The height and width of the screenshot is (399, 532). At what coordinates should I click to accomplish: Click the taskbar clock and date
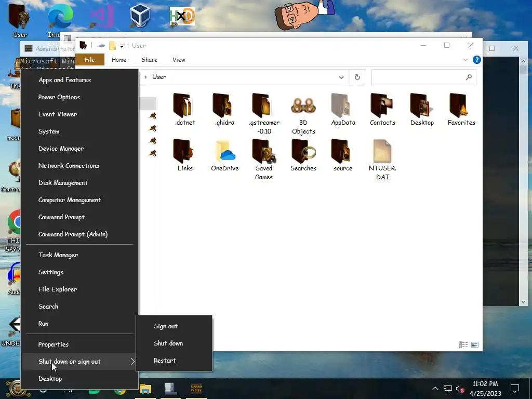[485, 389]
